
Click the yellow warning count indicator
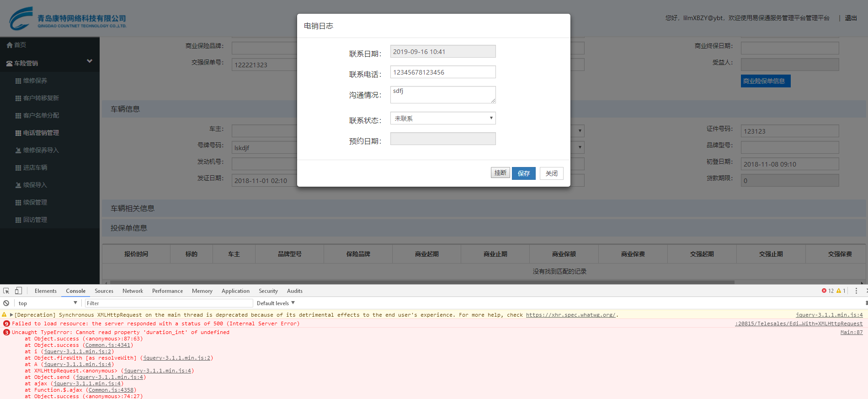coord(841,291)
